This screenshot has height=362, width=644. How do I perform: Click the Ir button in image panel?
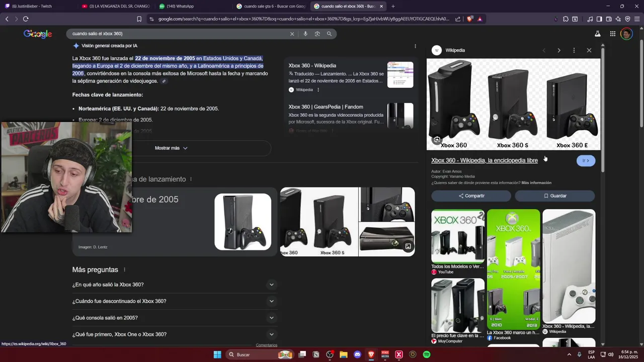[586, 160]
